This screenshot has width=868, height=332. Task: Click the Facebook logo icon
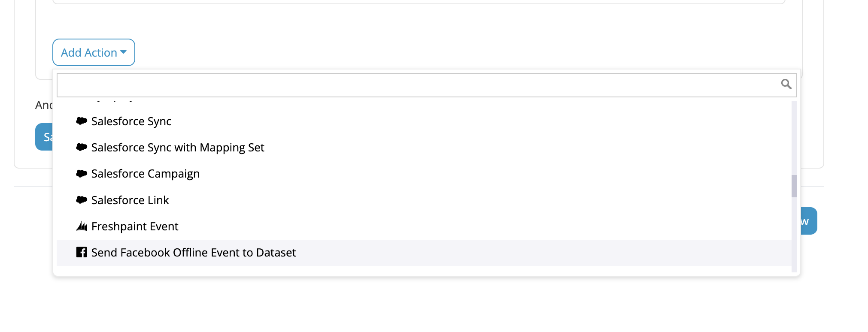82,252
